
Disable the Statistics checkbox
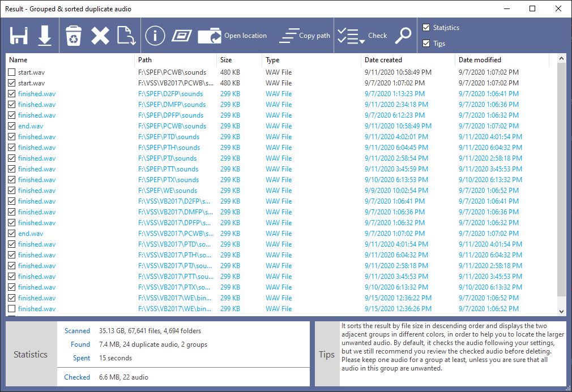[x=426, y=27]
